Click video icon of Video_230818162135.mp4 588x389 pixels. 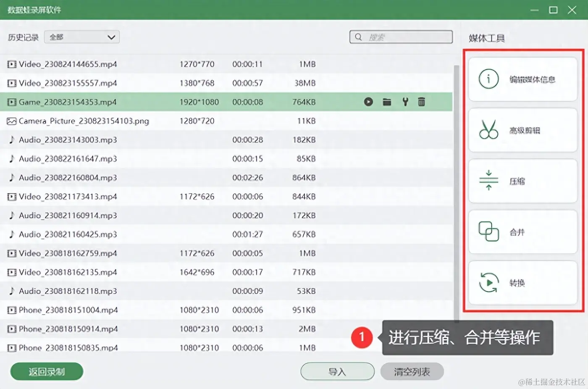pos(12,272)
